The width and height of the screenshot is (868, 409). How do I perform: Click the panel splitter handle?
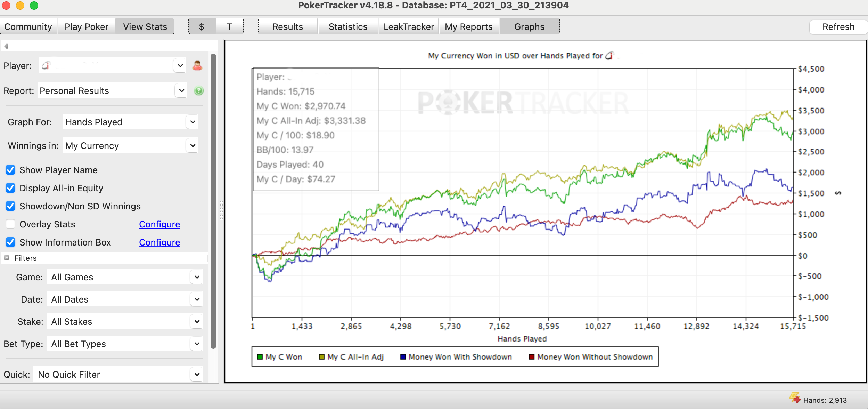(221, 210)
